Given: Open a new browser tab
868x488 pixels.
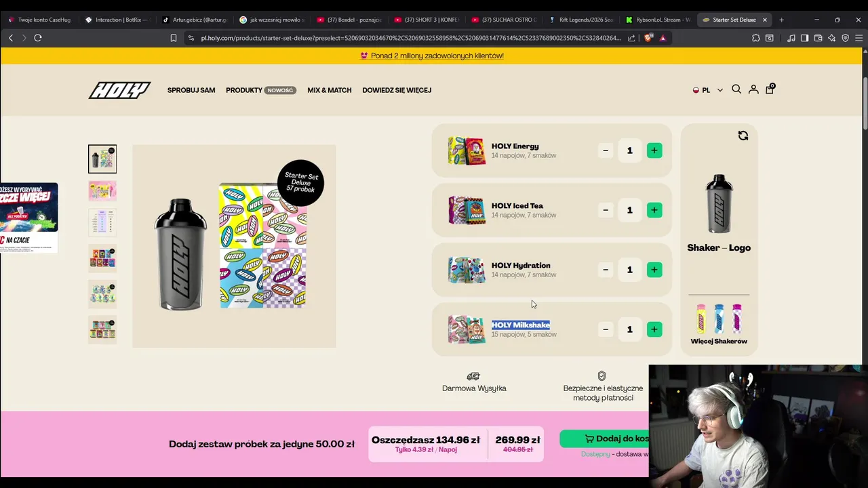Looking at the screenshot, I should [x=781, y=20].
